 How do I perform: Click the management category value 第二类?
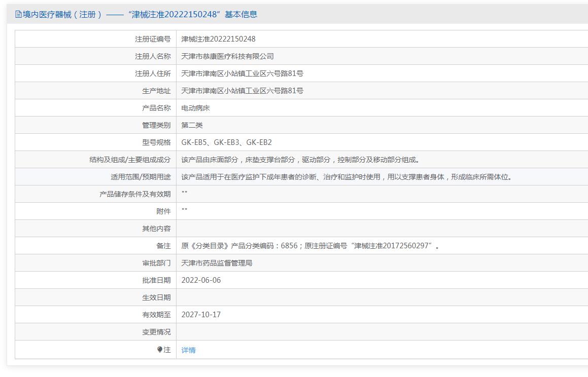tap(192, 125)
